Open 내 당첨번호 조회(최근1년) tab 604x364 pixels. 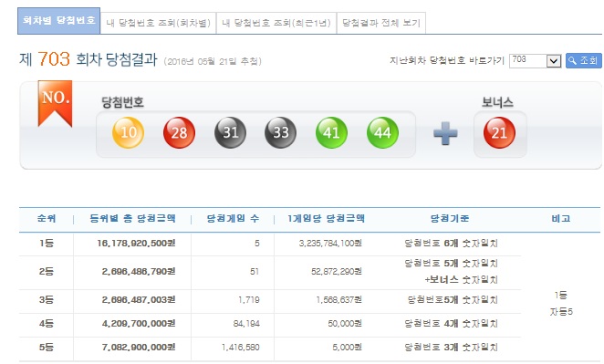pyautogui.click(x=276, y=23)
